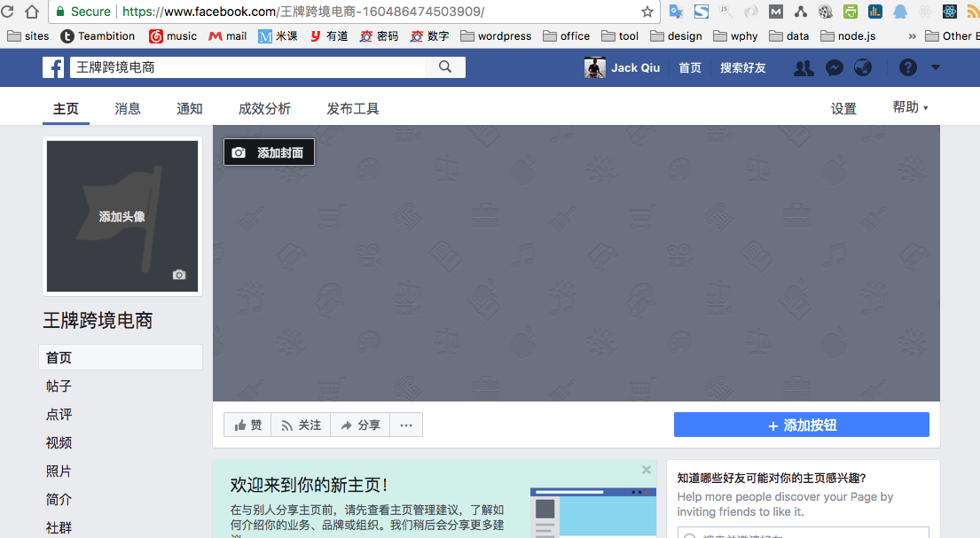Viewport: 980px width, 538px height.
Task: Open design bookmark folder
Action: [677, 36]
